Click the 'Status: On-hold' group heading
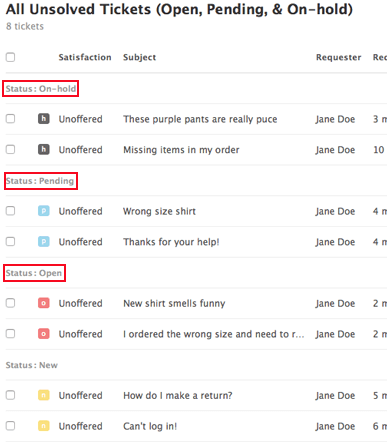Screen dimensions: 387x443 click(x=41, y=89)
